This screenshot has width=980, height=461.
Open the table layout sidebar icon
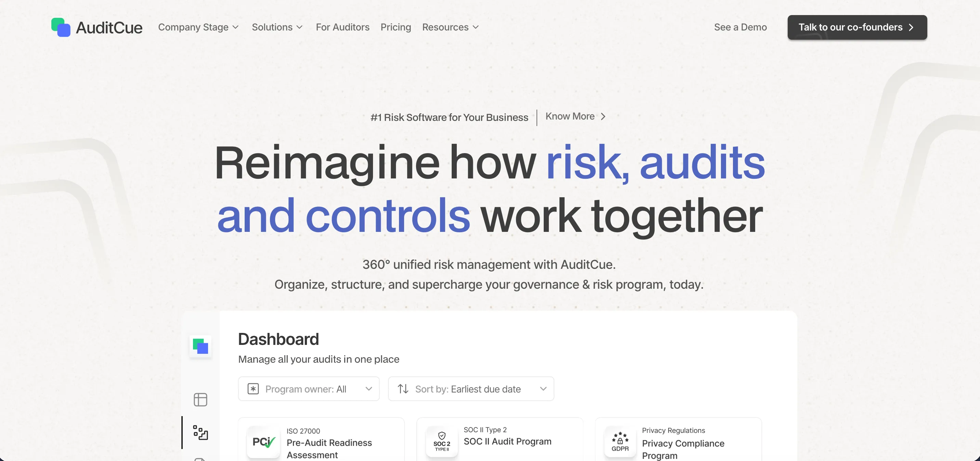(x=201, y=399)
